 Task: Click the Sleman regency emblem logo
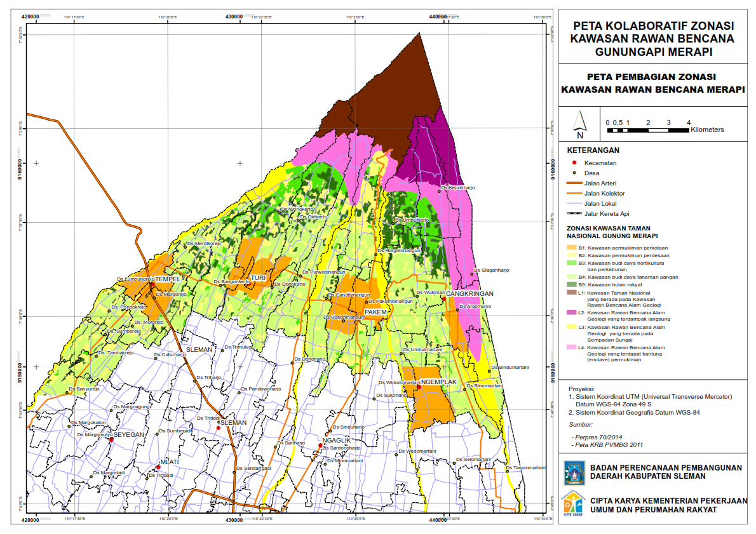[575, 472]
